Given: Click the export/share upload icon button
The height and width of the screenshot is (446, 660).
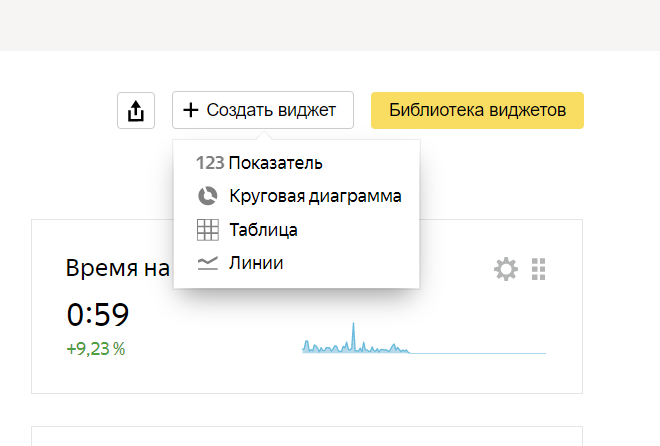Looking at the screenshot, I should point(136,111).
